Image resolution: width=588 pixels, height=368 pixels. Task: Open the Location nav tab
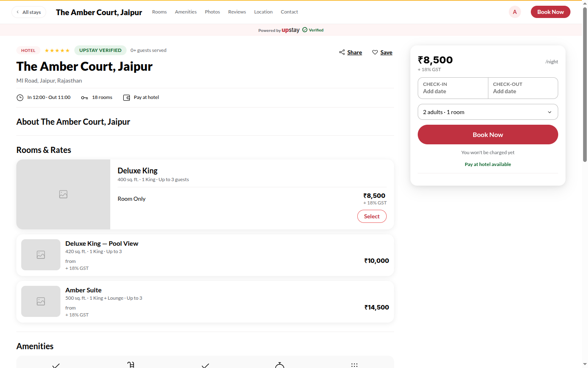click(x=263, y=12)
